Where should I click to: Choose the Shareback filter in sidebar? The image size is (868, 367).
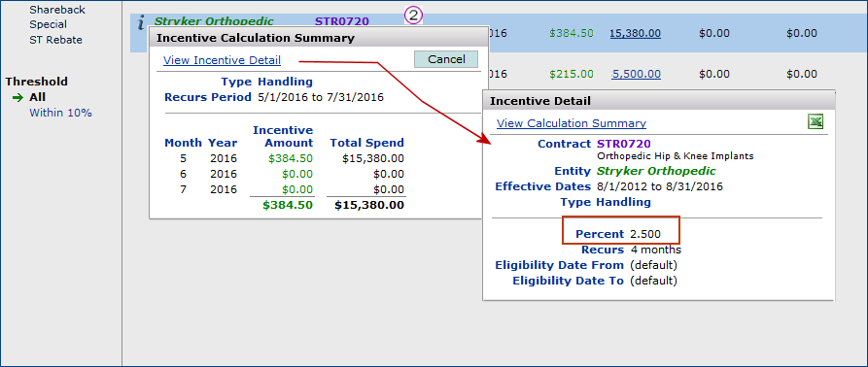coord(57,10)
